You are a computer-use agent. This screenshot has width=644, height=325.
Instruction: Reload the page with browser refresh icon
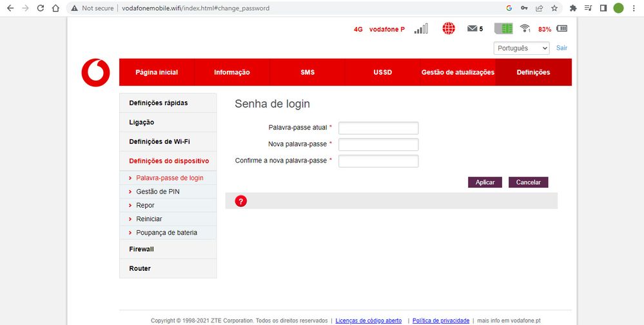[41, 8]
